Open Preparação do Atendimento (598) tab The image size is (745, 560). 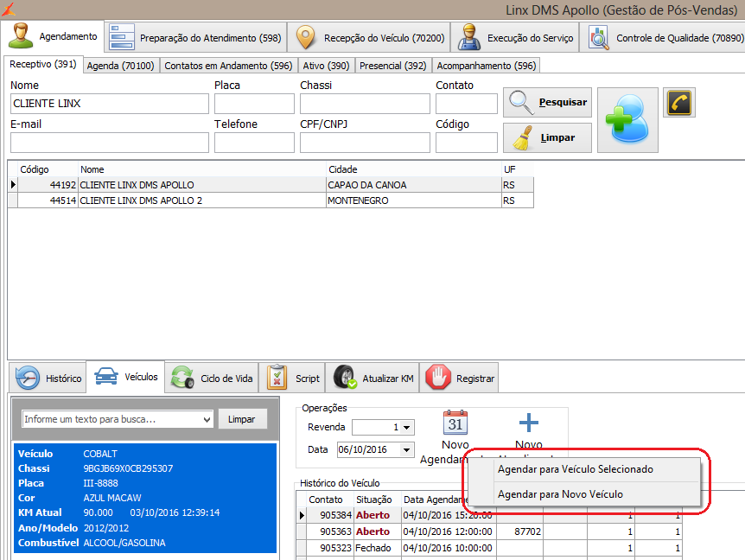[x=195, y=37]
